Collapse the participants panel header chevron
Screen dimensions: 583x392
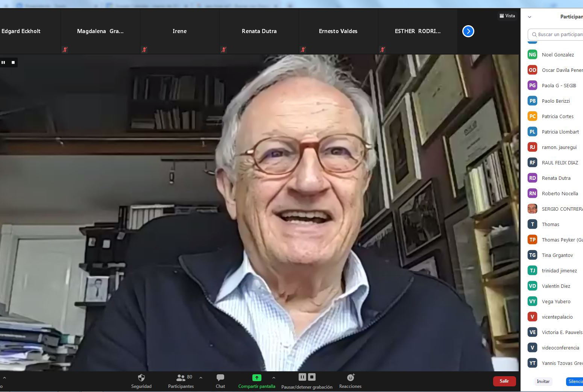530,17
